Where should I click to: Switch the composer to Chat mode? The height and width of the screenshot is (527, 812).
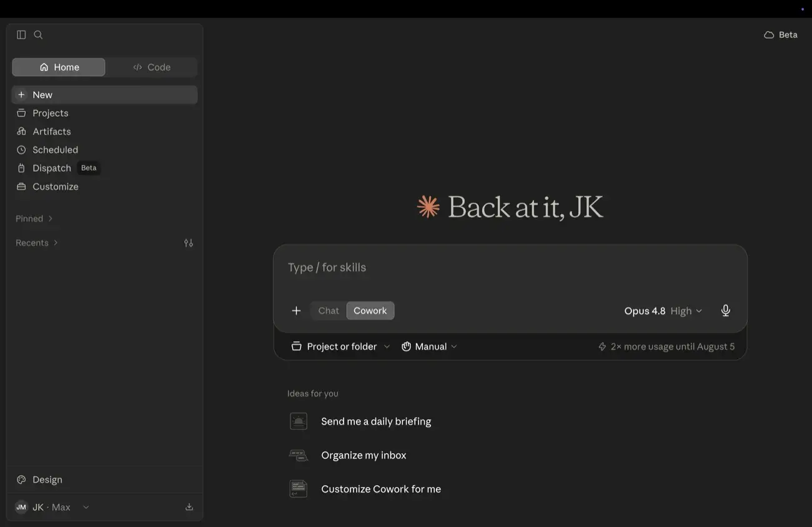(x=329, y=310)
